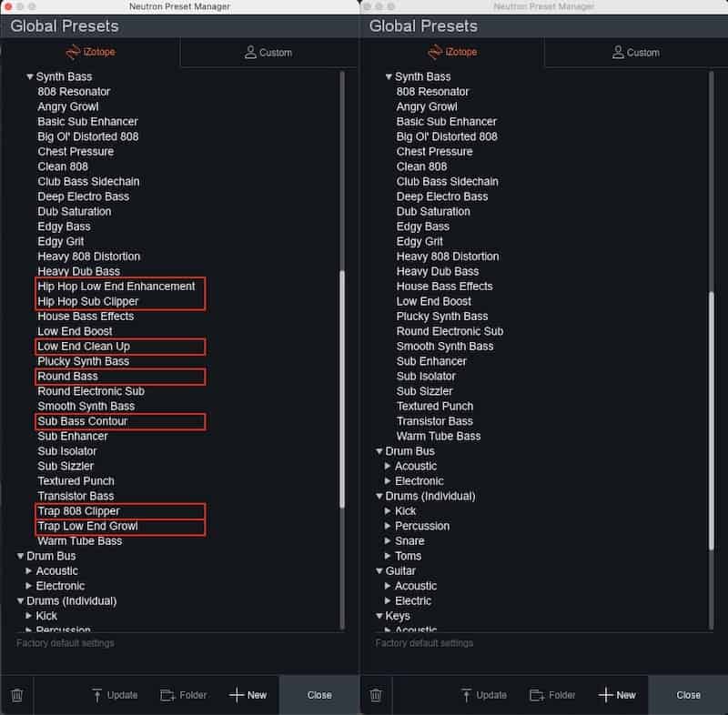Click the trash icon in right window

coord(376,695)
